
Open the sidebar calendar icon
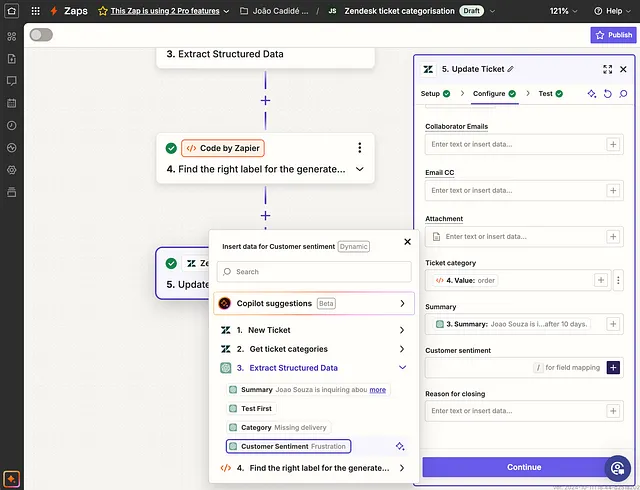(11, 103)
